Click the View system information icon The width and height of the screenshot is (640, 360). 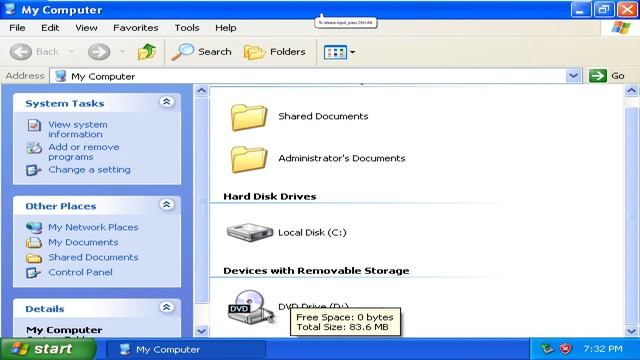(x=34, y=125)
